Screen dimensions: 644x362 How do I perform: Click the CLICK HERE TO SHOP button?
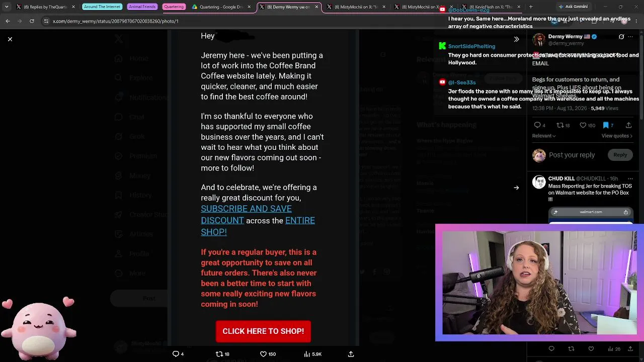pos(263,331)
